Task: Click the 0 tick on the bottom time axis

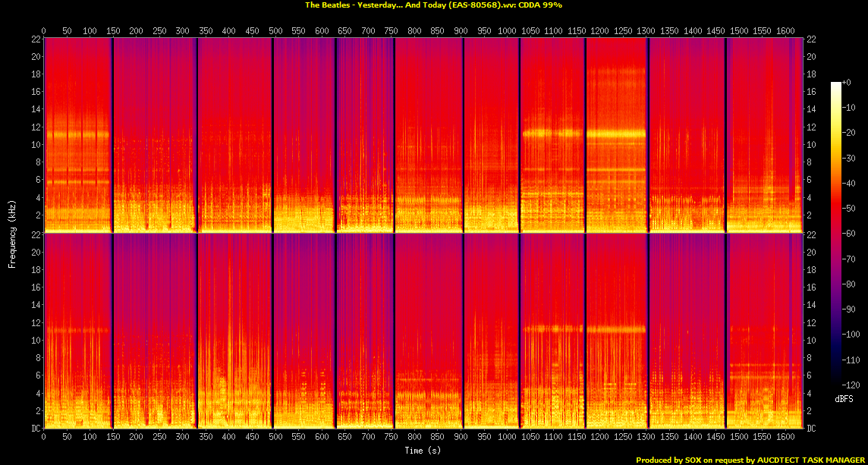Action: [x=44, y=438]
